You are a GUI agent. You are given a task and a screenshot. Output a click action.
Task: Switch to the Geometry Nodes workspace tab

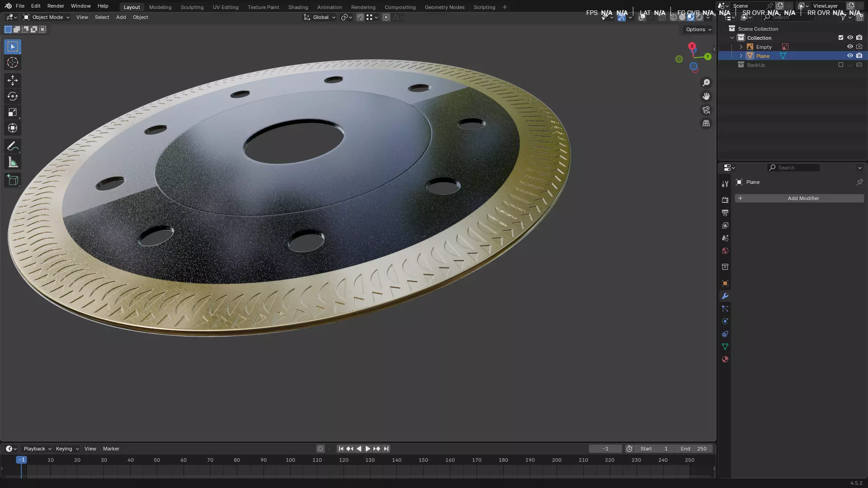click(444, 7)
